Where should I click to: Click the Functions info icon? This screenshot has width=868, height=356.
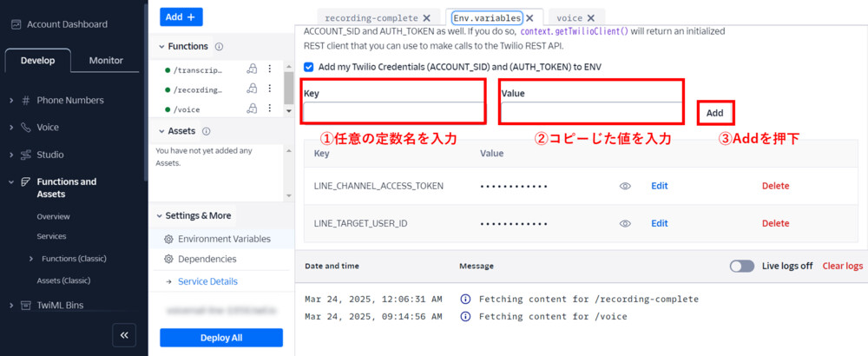click(219, 47)
